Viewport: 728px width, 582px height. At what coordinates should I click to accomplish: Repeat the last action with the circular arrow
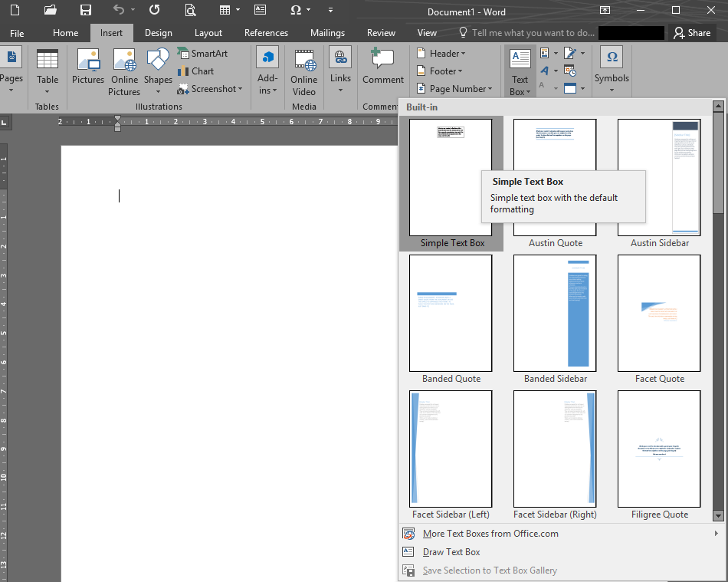click(155, 10)
